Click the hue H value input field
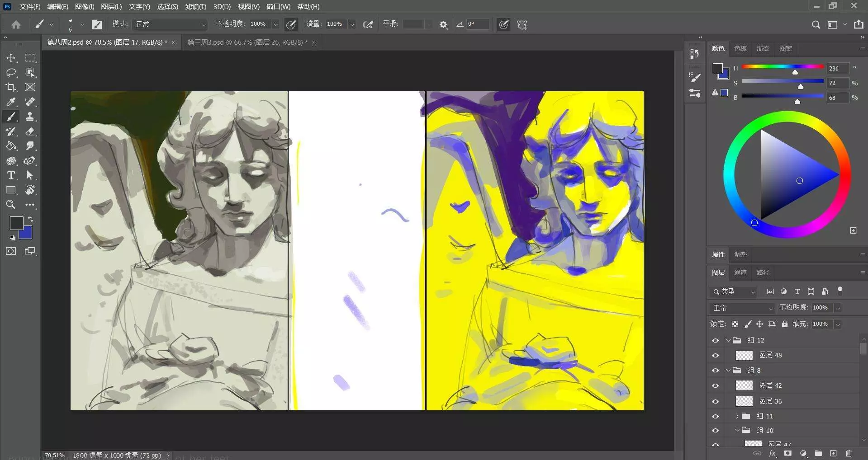868x460 pixels. pyautogui.click(x=837, y=69)
